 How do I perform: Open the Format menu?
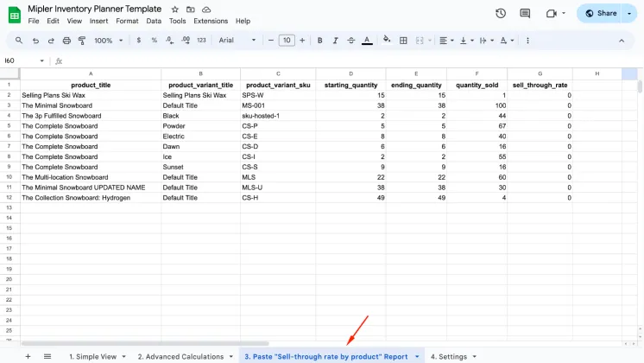pyautogui.click(x=127, y=21)
